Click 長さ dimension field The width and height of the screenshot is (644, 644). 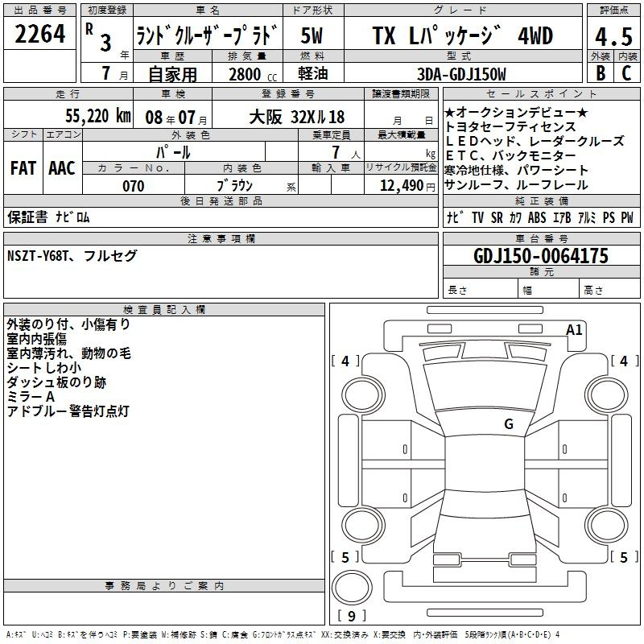pos(481,290)
